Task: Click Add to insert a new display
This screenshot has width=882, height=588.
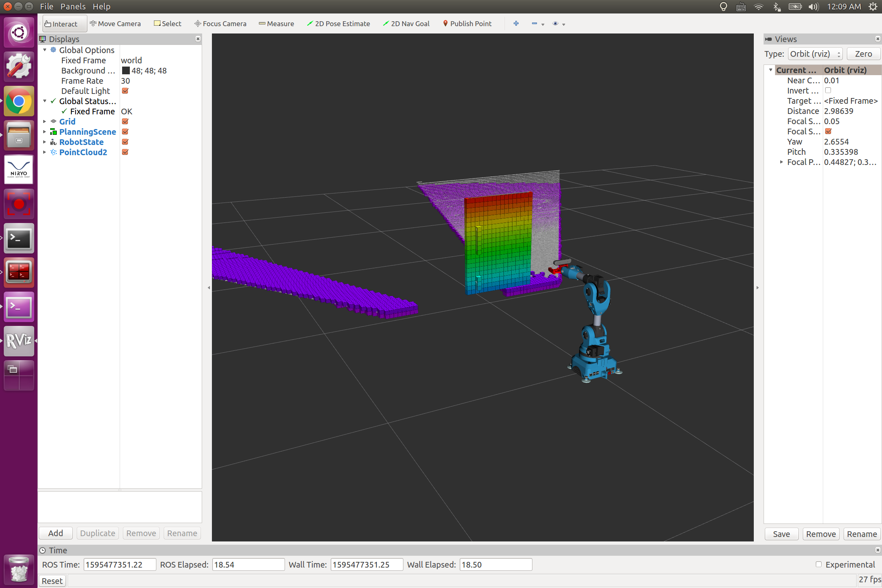Action: 55,533
